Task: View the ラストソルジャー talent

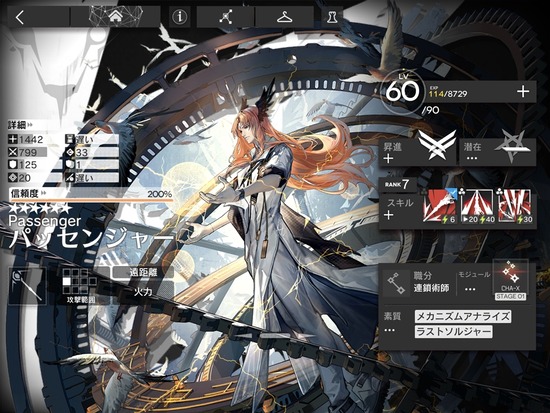Action: (x=453, y=332)
